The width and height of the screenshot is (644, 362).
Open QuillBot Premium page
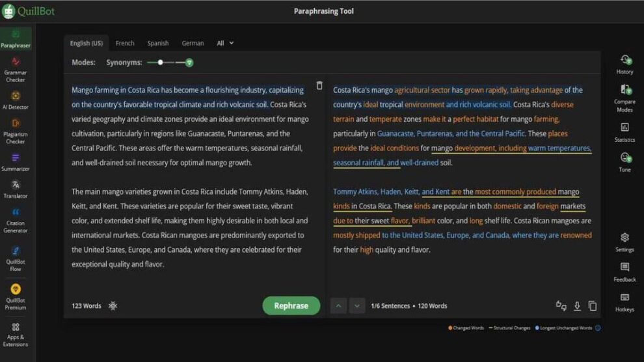(16, 296)
